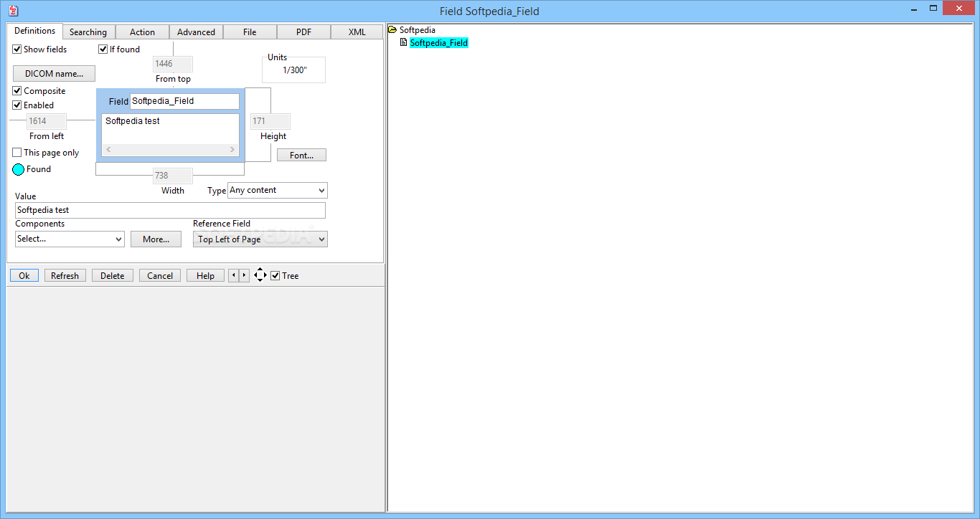Open the File tab
Image resolution: width=980 pixels, height=519 pixels.
250,32
